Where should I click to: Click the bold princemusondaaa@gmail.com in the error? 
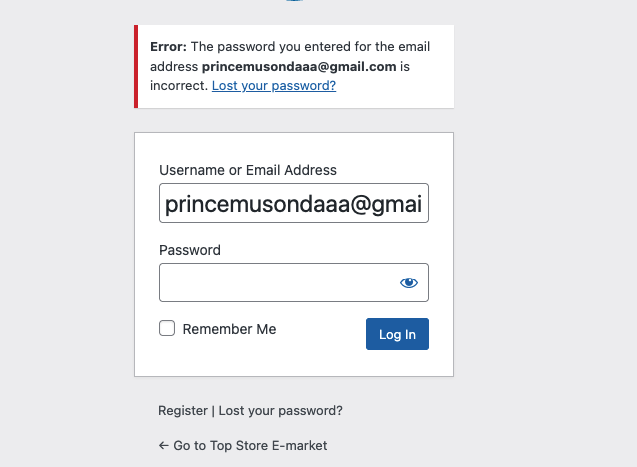point(299,67)
